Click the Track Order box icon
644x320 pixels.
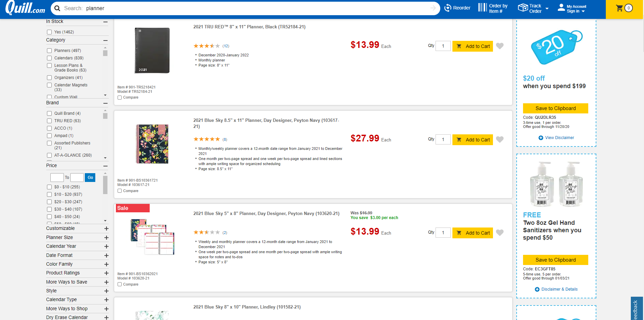tap(523, 8)
